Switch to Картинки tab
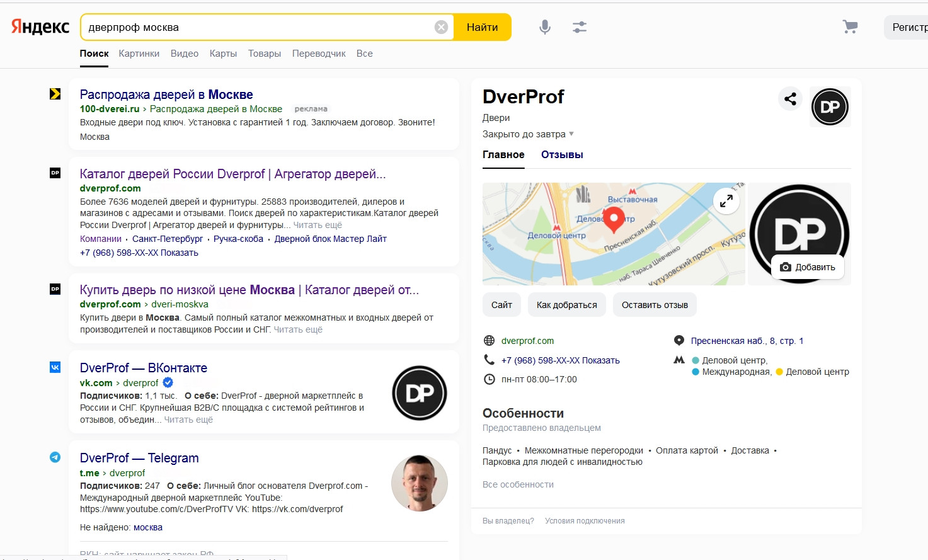The image size is (928, 560). 139,54
